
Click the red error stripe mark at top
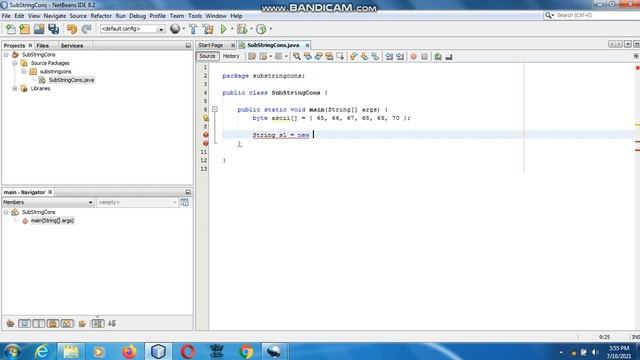click(x=637, y=68)
